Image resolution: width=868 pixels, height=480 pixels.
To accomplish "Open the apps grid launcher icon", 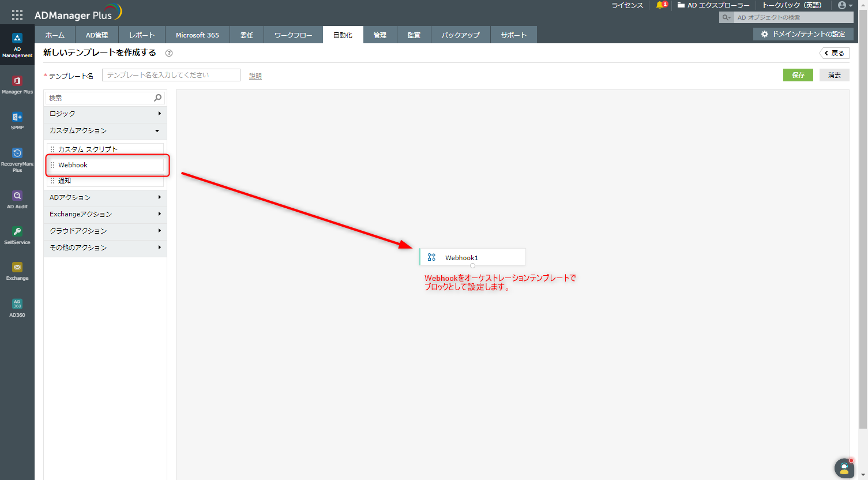I will tap(17, 15).
